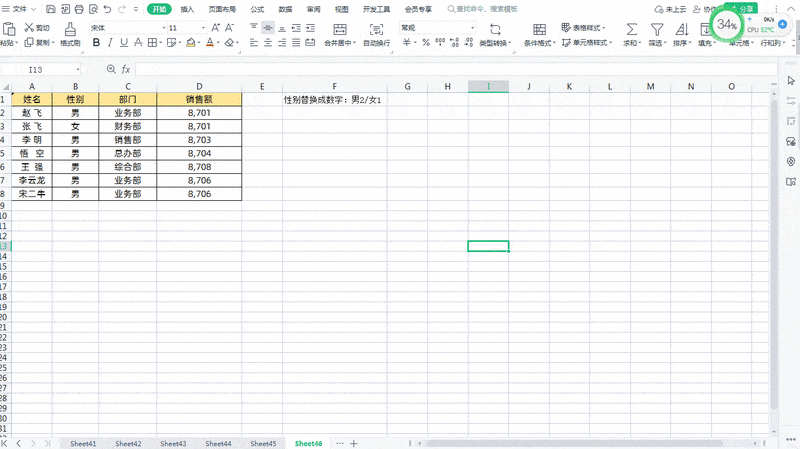Align text right
800x449 pixels.
[x=282, y=43]
